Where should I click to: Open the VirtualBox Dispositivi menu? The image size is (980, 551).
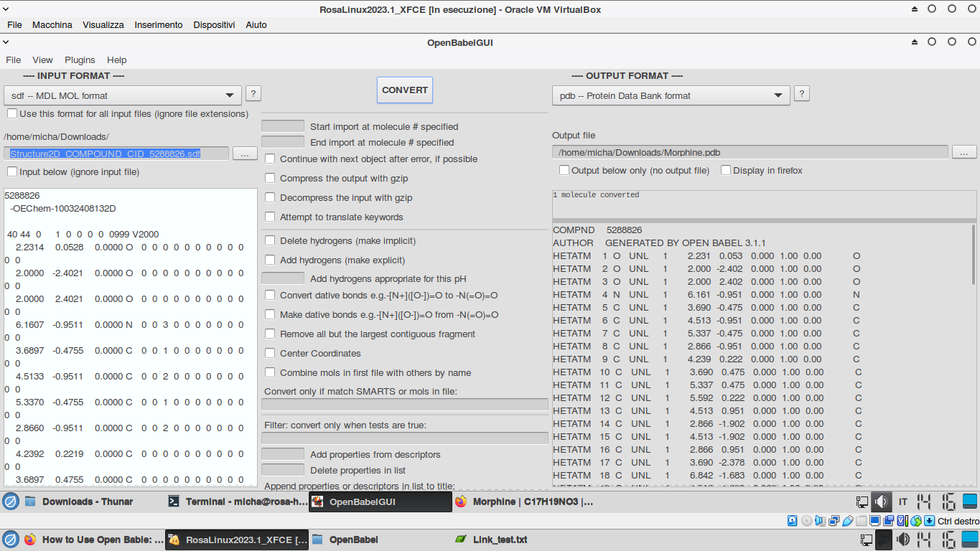(x=214, y=24)
